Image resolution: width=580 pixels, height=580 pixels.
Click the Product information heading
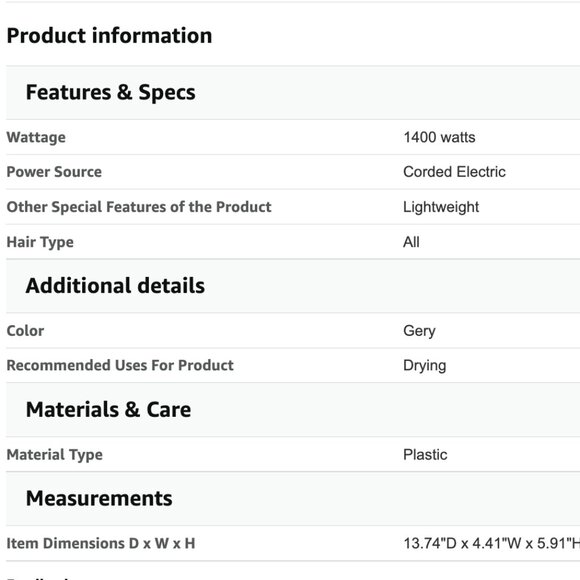click(109, 36)
